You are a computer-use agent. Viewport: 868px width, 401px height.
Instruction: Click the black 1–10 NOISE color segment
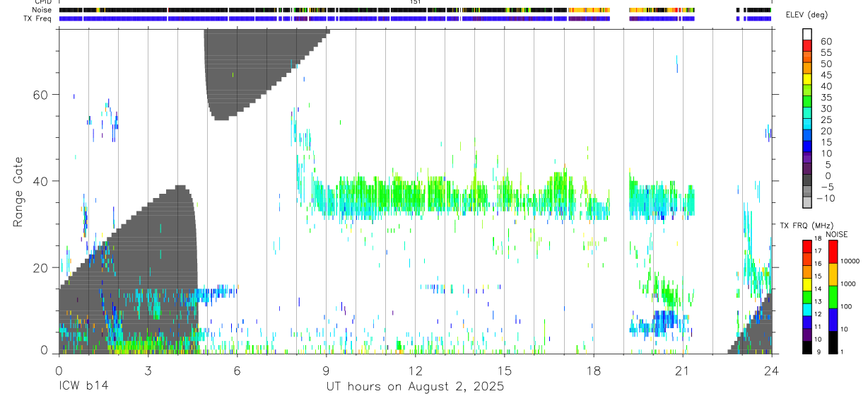point(833,342)
